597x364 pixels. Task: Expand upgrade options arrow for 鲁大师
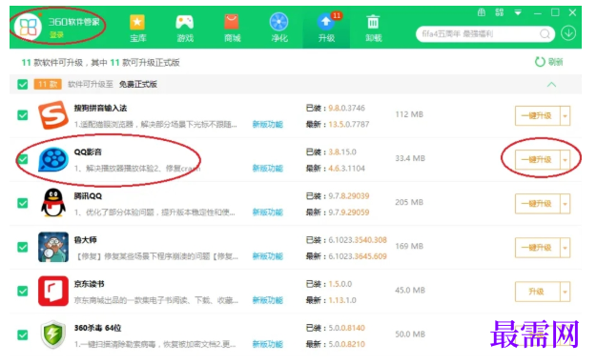565,248
